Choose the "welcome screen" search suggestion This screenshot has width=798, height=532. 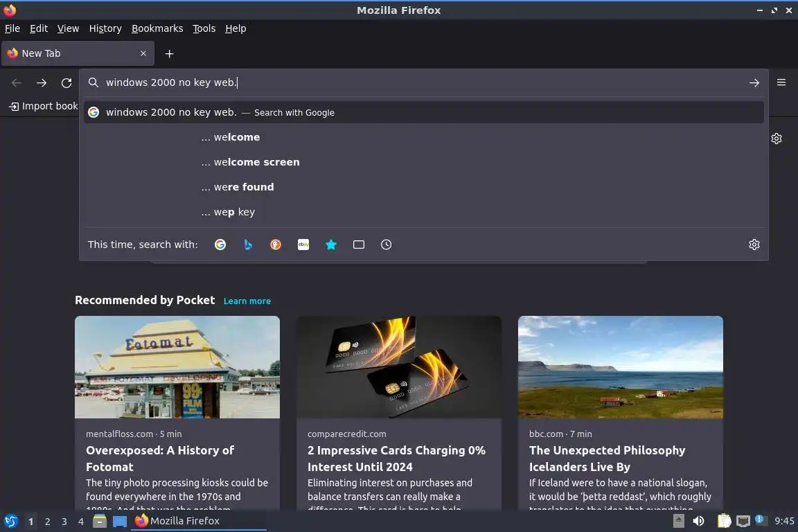point(423,162)
